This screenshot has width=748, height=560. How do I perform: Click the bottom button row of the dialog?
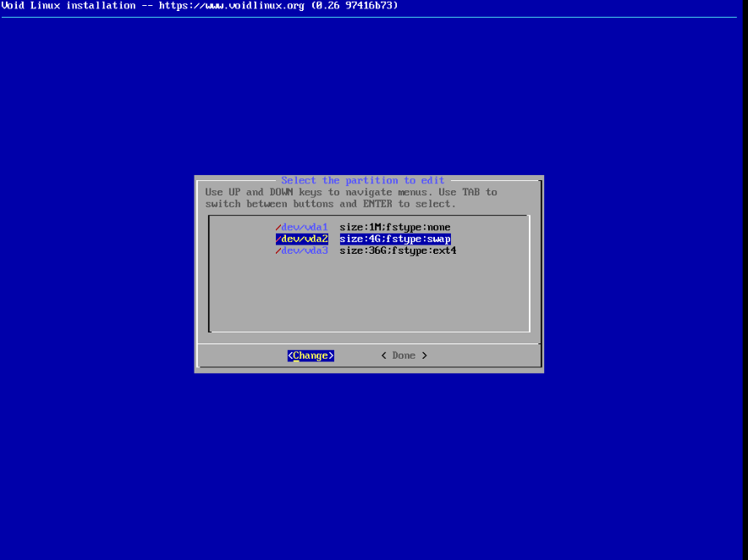click(x=369, y=355)
